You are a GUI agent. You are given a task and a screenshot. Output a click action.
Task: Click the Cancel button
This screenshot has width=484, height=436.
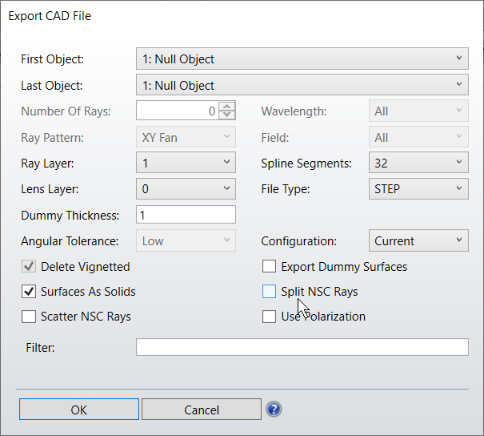tap(202, 409)
